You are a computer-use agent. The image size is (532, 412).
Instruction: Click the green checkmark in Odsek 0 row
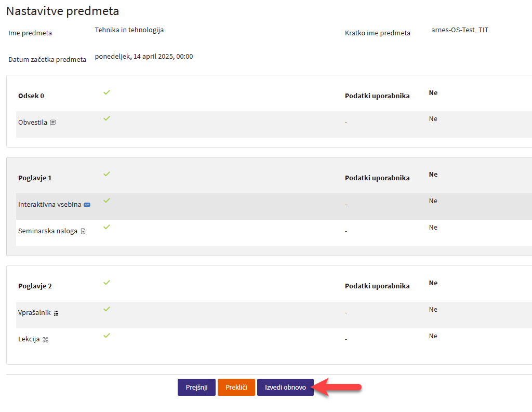107,92
